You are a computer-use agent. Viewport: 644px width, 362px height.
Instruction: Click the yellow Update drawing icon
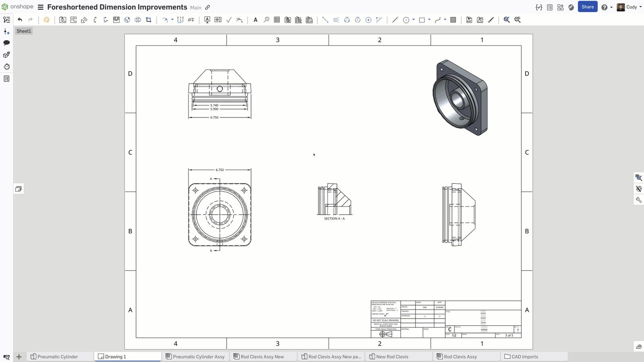click(x=47, y=20)
